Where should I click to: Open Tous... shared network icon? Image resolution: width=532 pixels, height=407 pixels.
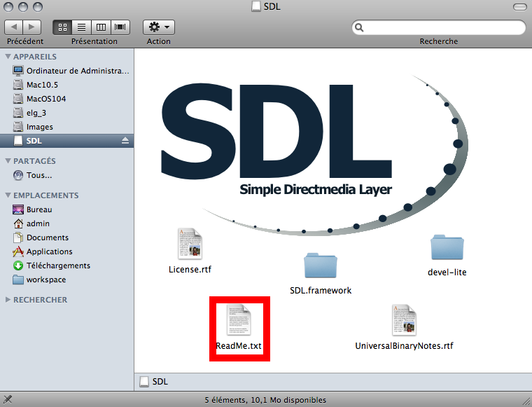click(18, 175)
